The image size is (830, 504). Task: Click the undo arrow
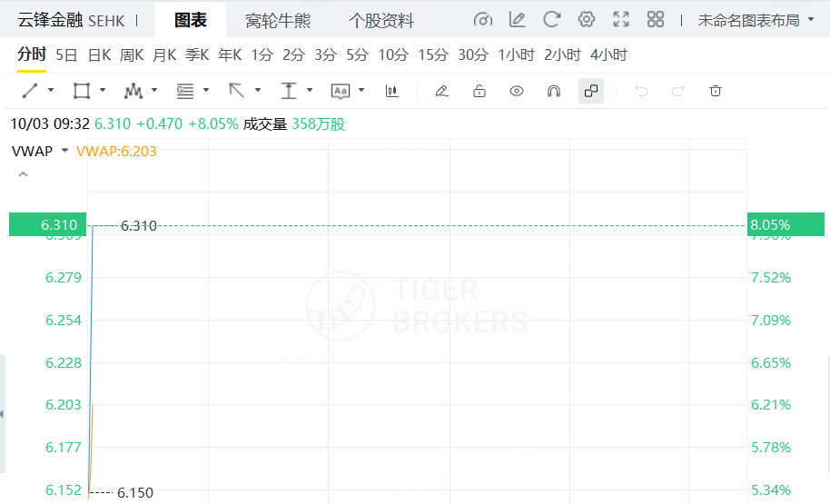[641, 91]
